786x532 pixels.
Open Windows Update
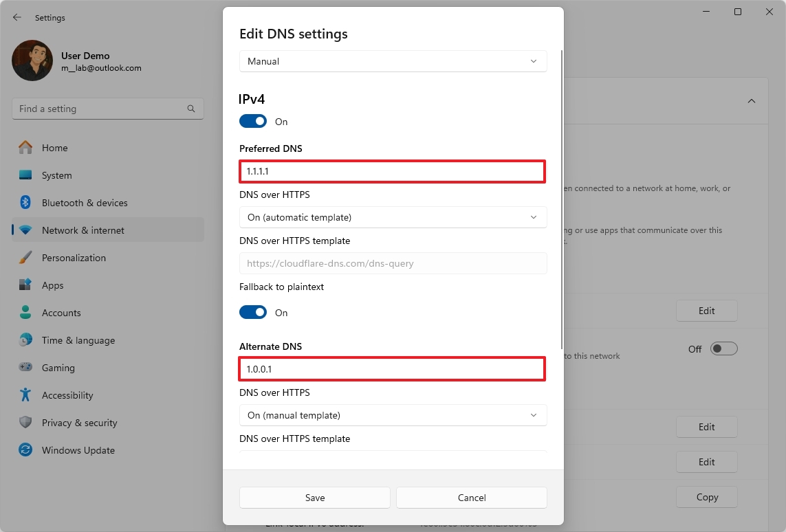point(77,450)
